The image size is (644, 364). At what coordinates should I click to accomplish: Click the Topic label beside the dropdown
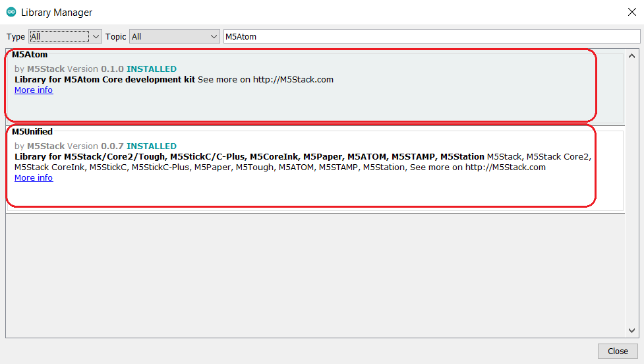coord(115,37)
